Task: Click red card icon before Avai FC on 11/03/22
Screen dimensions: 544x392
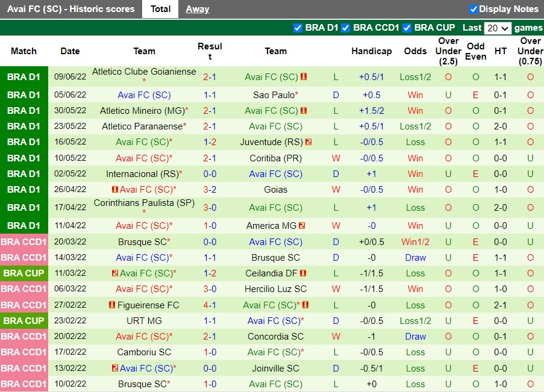Action: point(115,273)
